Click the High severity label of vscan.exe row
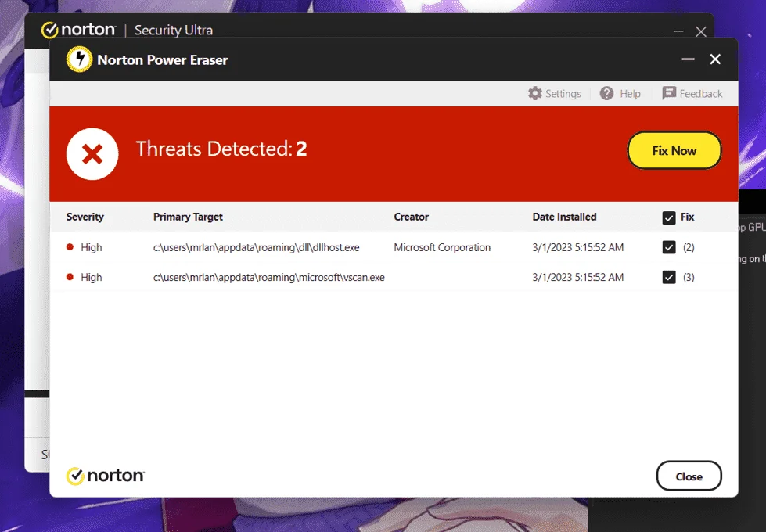The height and width of the screenshot is (532, 766). (x=92, y=277)
